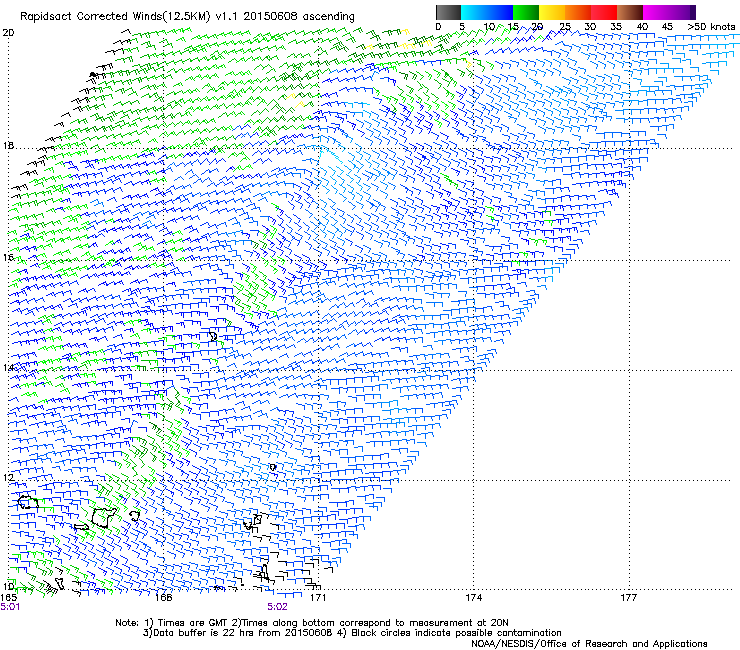
Task: Click the NOAA/NESDIS credit text
Action: point(589,644)
